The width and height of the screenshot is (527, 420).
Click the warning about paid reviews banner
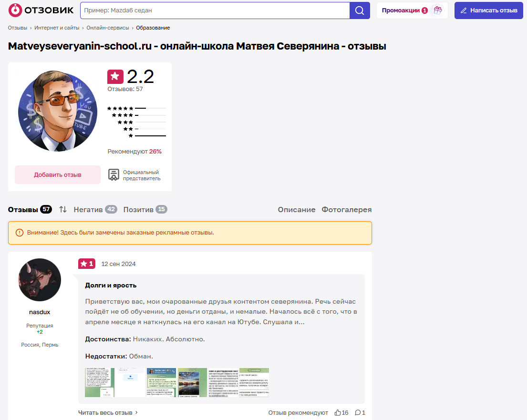tap(190, 233)
